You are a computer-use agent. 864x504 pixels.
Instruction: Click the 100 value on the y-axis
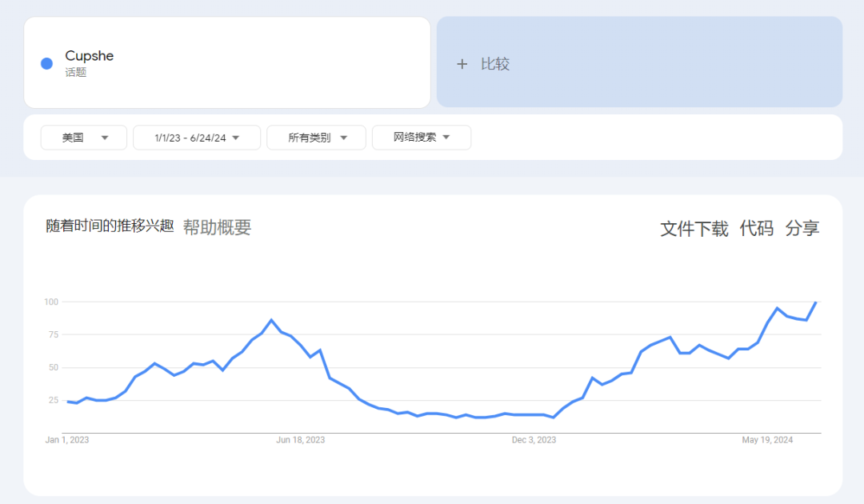(x=51, y=302)
